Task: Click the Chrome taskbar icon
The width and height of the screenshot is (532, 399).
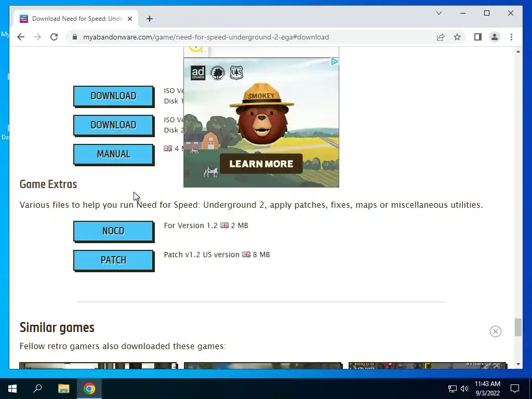Action: pyautogui.click(x=89, y=389)
